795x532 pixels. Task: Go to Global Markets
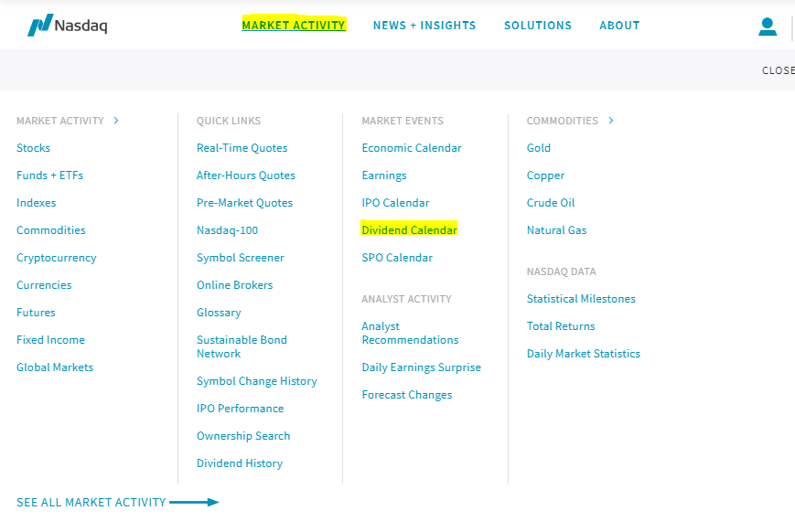tap(55, 367)
